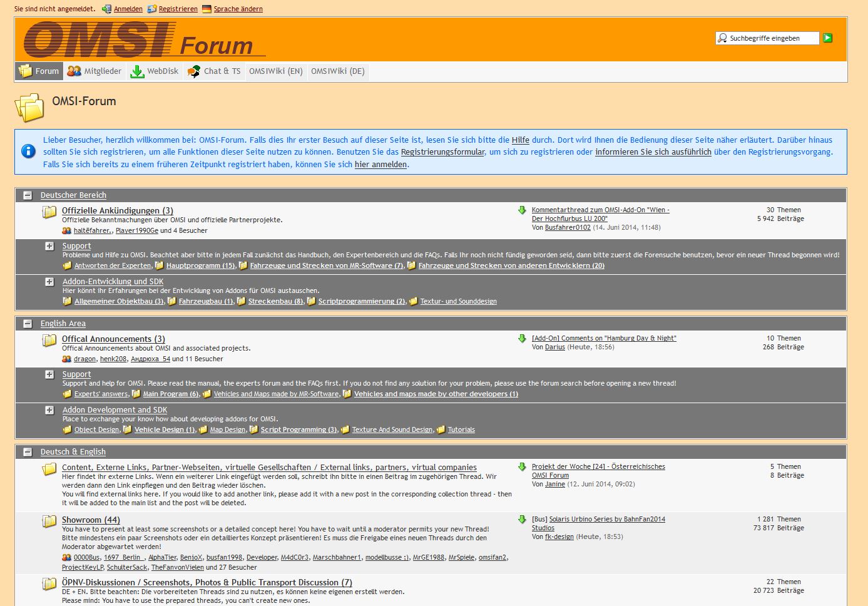This screenshot has height=606, width=868.
Task: Click small folder icon beside Streckenbau (8)
Action: click(x=241, y=301)
